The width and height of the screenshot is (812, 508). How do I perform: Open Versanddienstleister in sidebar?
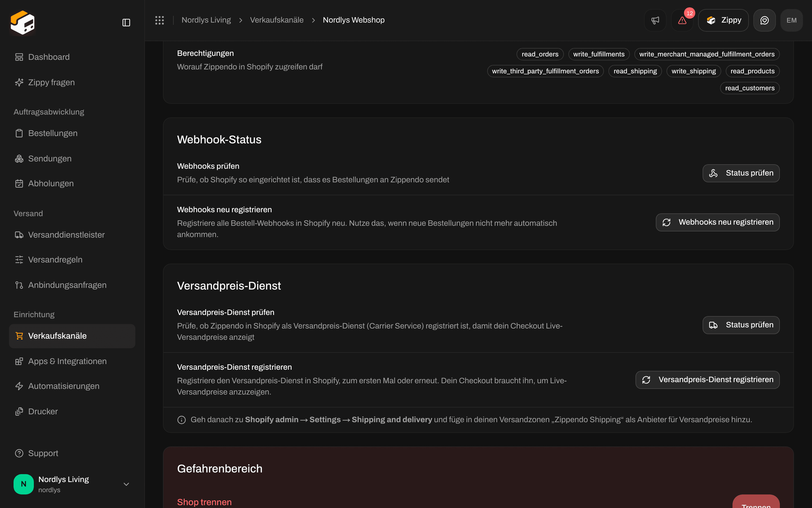click(72, 235)
